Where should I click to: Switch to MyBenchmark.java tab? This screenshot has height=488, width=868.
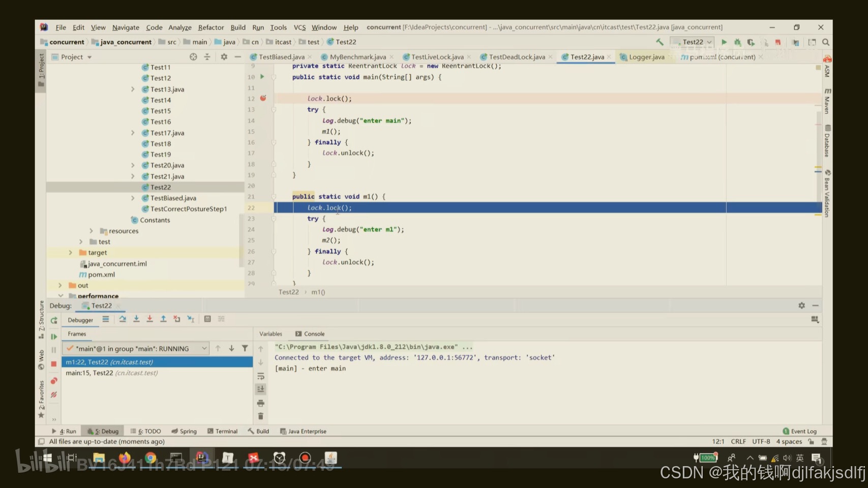[x=357, y=57]
